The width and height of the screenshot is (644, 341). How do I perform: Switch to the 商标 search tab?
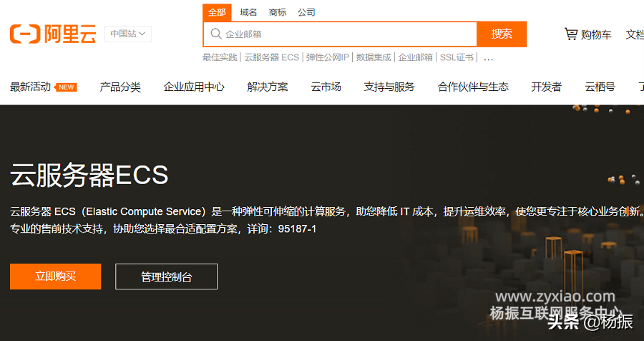click(x=277, y=12)
